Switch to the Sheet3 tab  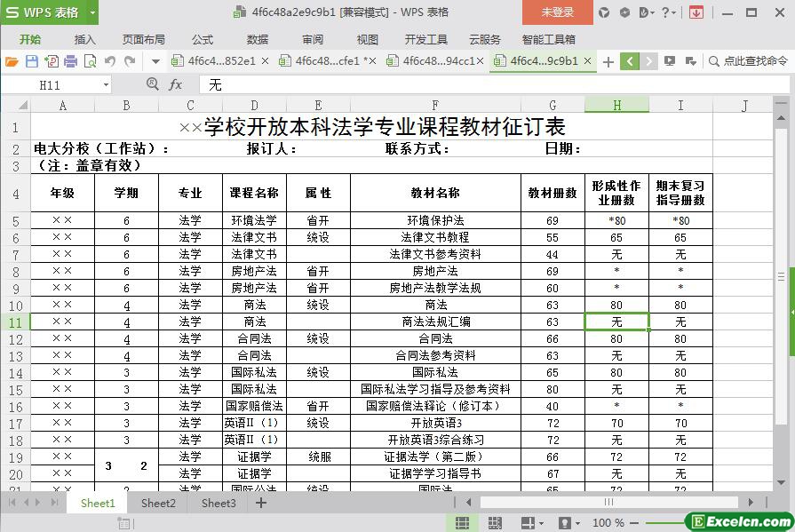click(219, 503)
